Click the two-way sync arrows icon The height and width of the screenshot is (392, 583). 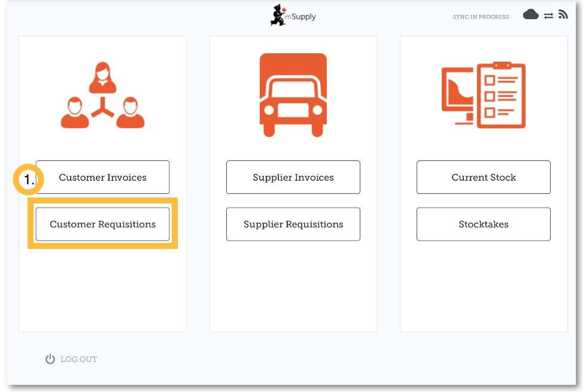point(548,16)
